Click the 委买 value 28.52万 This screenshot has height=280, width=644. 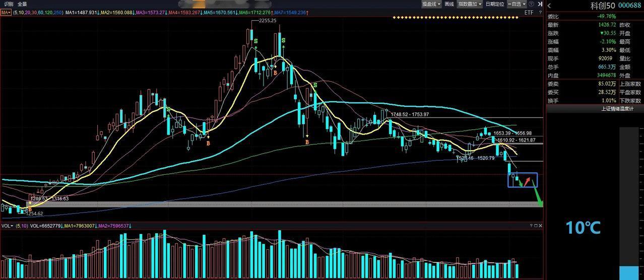pos(607,92)
